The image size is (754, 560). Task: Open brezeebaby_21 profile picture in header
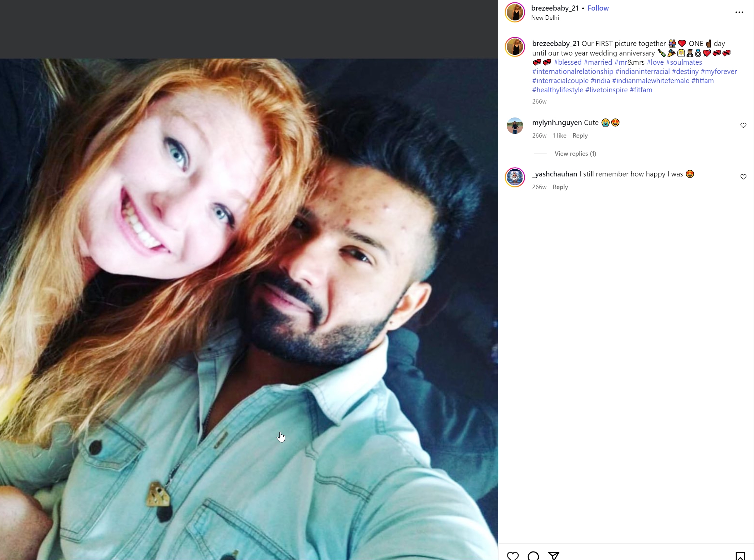(x=515, y=13)
